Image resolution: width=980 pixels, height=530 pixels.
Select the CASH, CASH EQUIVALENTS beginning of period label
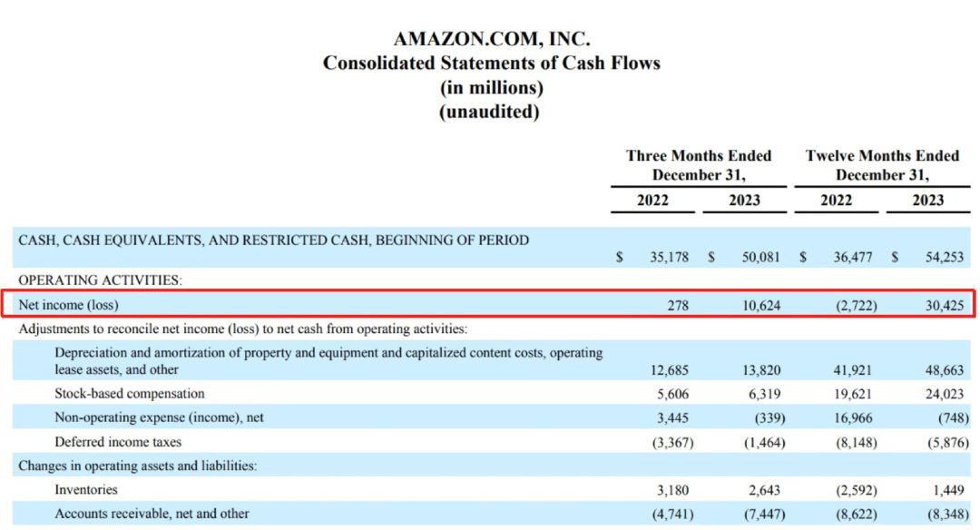click(x=274, y=240)
